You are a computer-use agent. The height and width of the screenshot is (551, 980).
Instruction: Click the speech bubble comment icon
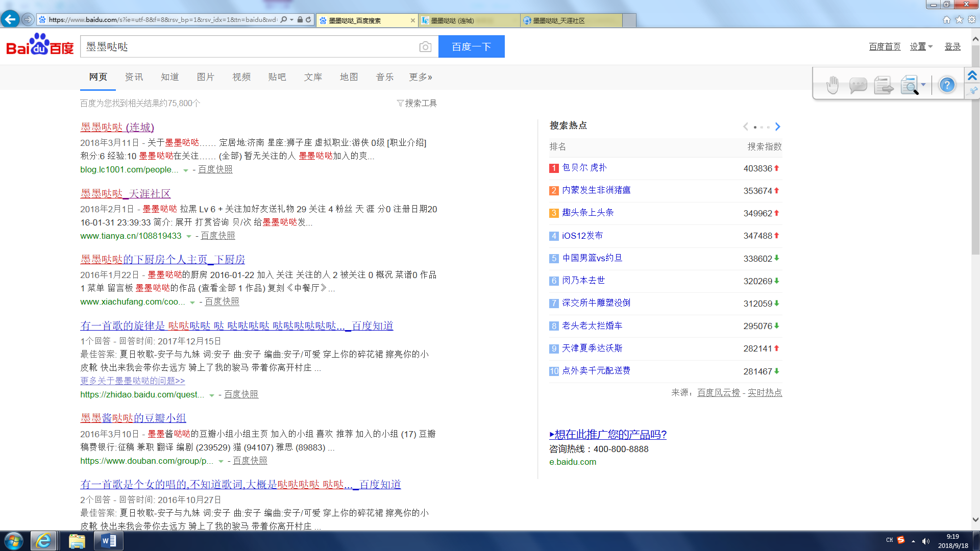coord(858,85)
